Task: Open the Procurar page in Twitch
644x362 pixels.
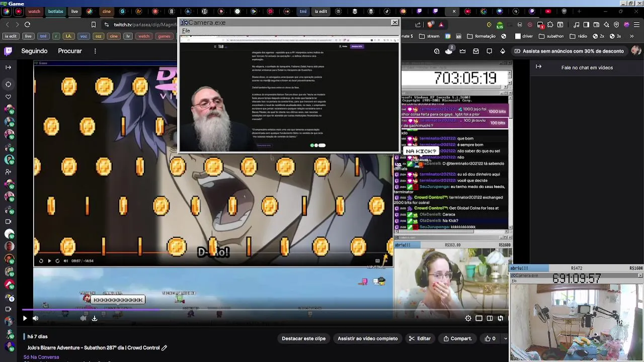Action: click(70, 51)
